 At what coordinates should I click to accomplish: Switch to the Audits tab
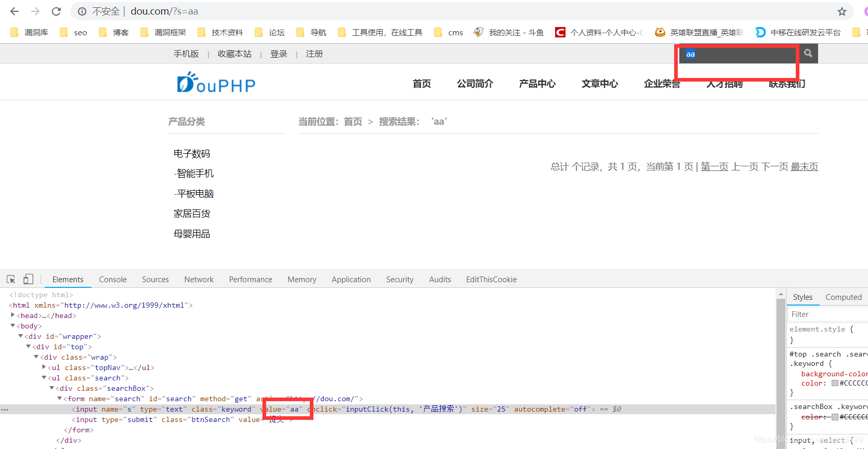440,280
